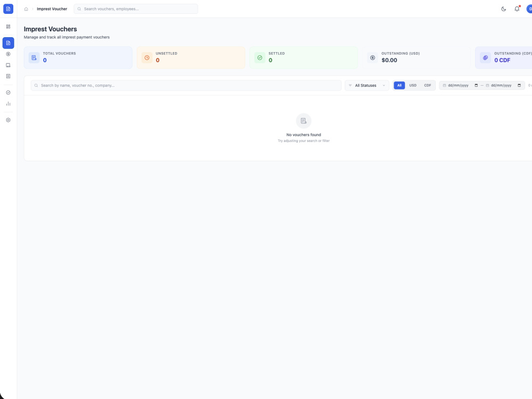Click the Imprest Vouchers page heading
Screen dimensions: 532x399
(x=50, y=29)
